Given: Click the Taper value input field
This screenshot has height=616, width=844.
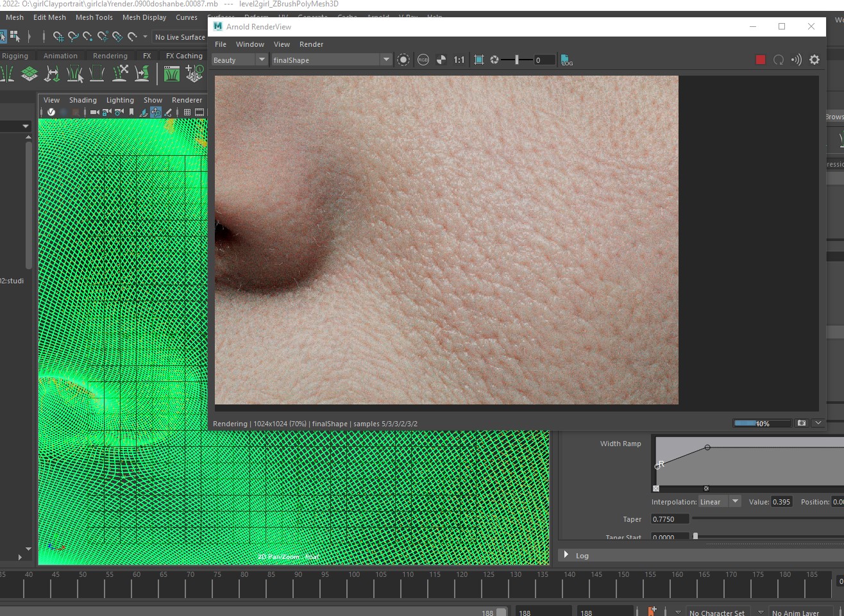Looking at the screenshot, I should pyautogui.click(x=670, y=519).
